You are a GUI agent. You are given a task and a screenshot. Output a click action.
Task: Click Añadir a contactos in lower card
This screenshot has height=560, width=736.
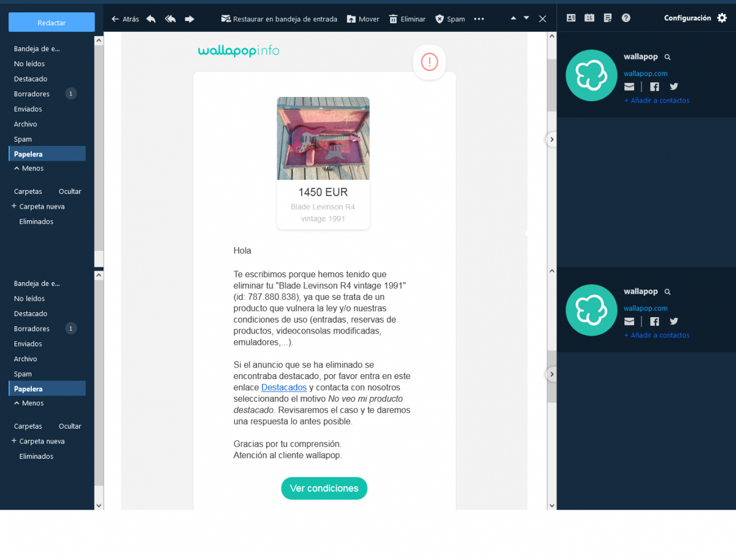[657, 336]
